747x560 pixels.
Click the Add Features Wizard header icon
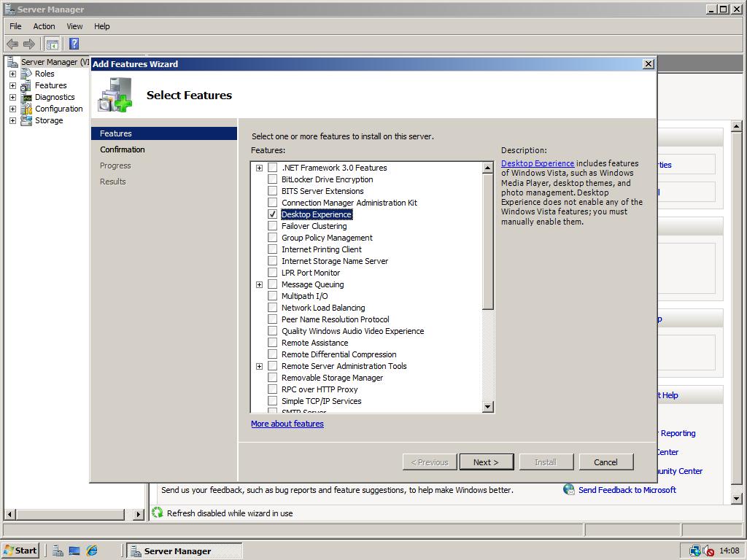pyautogui.click(x=115, y=95)
